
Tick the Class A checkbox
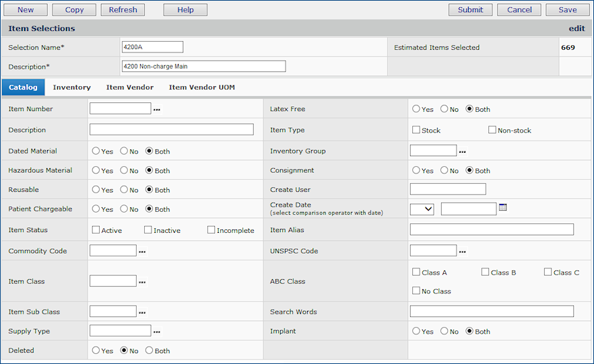[x=416, y=272]
